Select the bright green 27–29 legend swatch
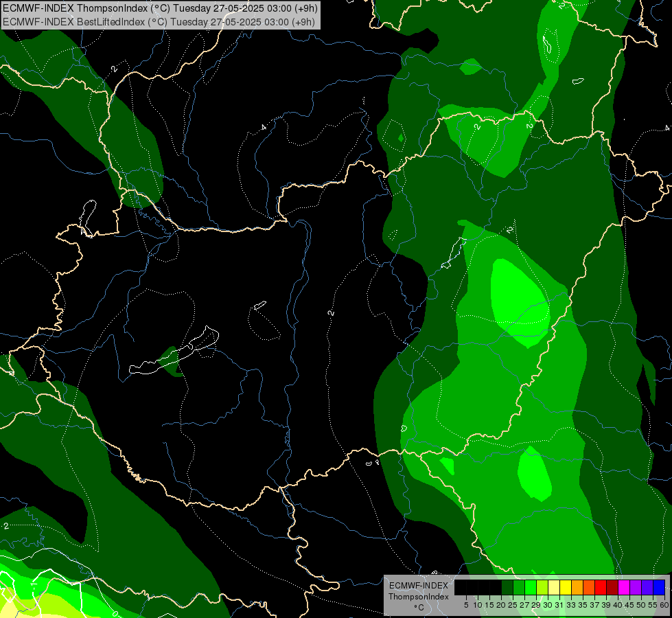The image size is (672, 618). click(x=531, y=587)
